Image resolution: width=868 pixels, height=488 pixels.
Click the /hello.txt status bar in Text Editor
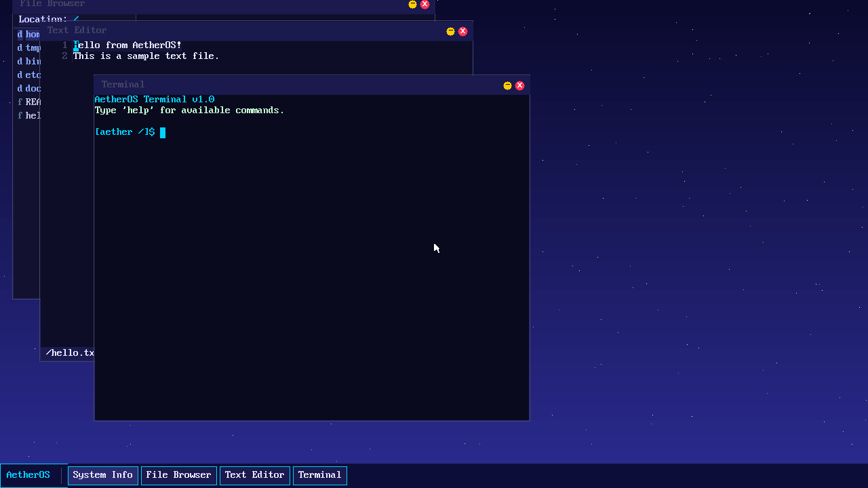pyautogui.click(x=67, y=353)
